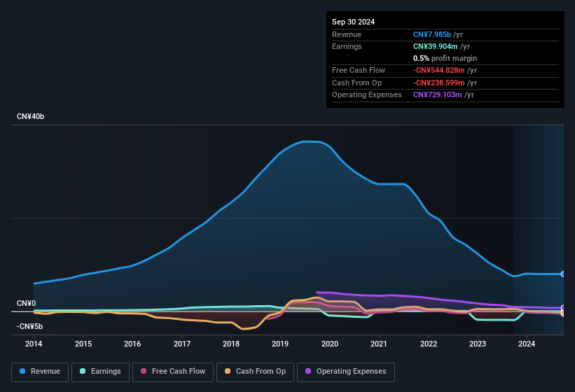Select the CN¥729.103m operating expenses value
575x392 pixels.
tap(437, 94)
